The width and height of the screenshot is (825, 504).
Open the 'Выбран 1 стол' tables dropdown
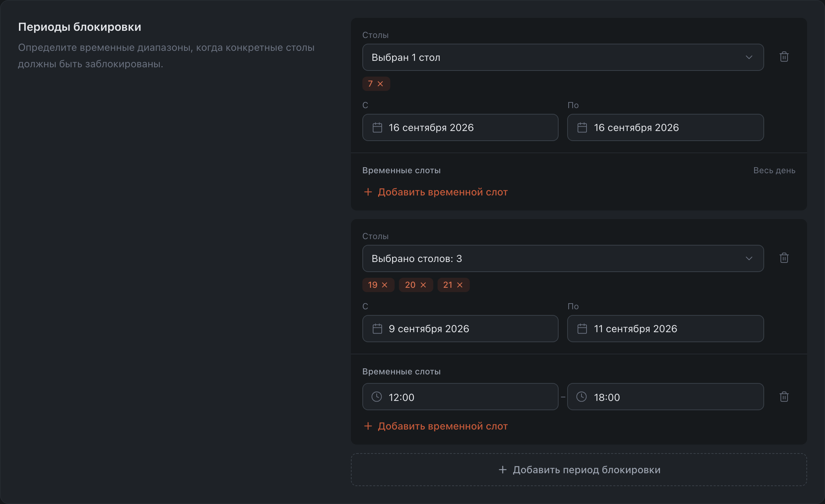point(563,57)
